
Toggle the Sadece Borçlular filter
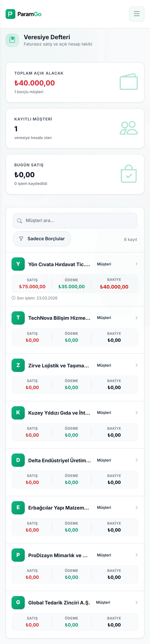42,239
